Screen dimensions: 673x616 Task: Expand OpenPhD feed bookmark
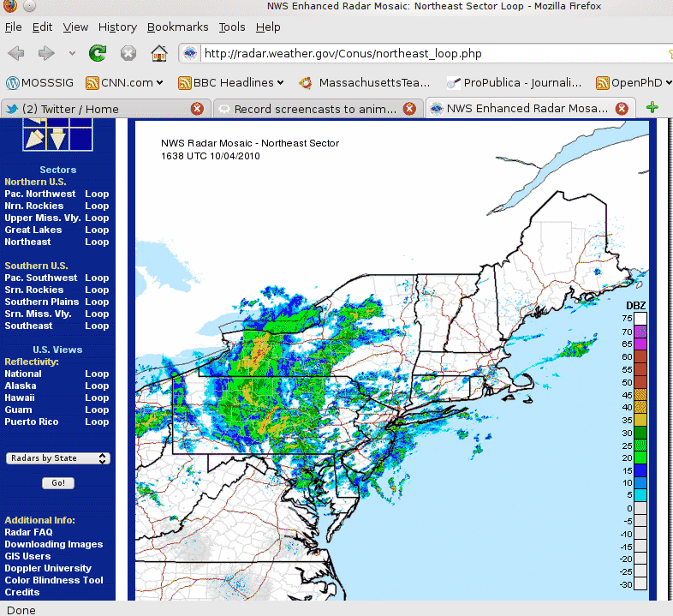point(634,82)
